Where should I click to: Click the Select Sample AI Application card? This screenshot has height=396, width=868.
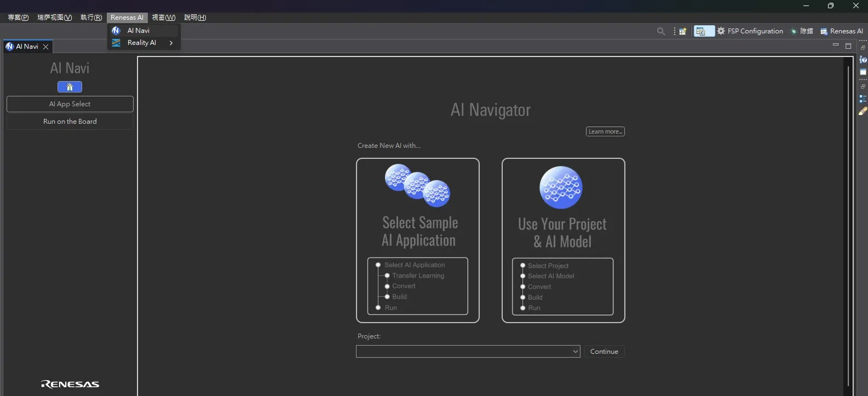[418, 240]
